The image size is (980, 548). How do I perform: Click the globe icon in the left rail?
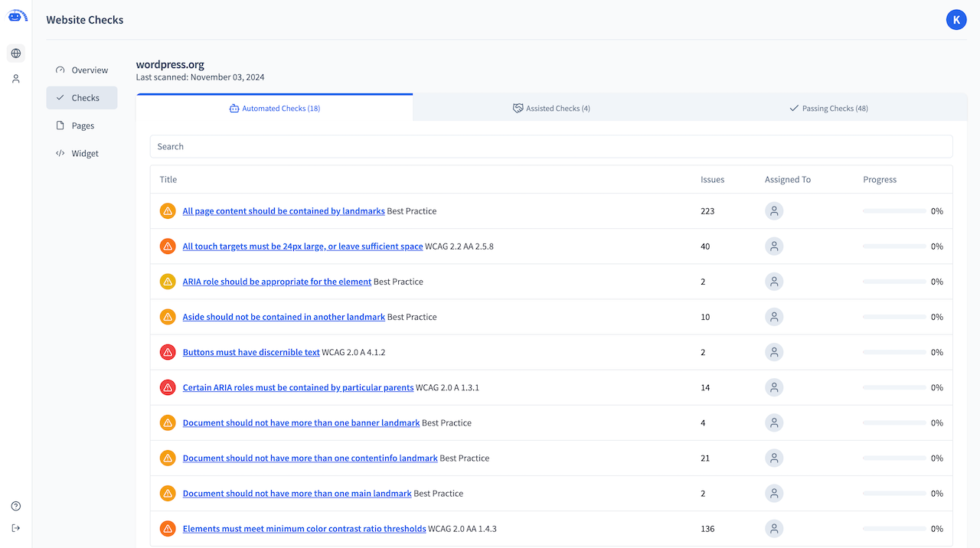coord(15,54)
